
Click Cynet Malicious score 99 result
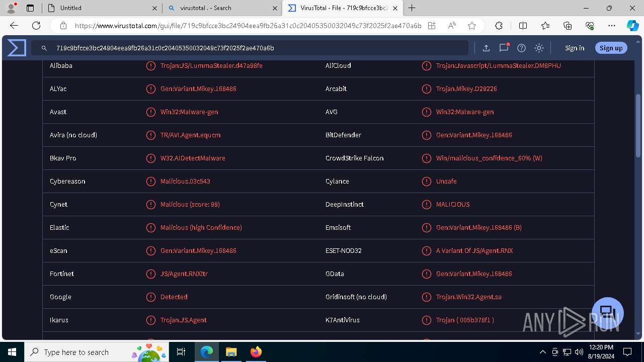coord(190,204)
